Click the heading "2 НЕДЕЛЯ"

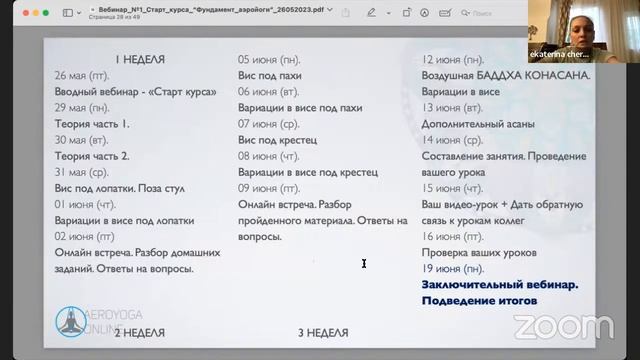pos(140,333)
